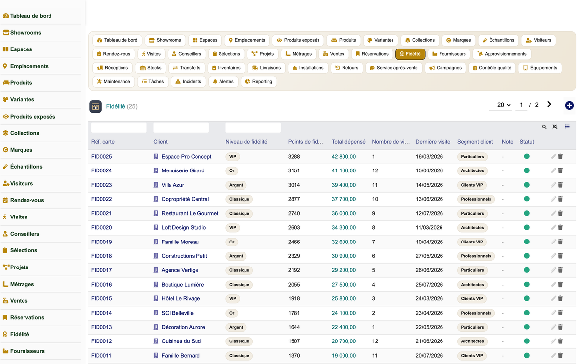This screenshot has height=364, width=588.
Task: Sort by the Total dépensé column header
Action: pyautogui.click(x=348, y=142)
